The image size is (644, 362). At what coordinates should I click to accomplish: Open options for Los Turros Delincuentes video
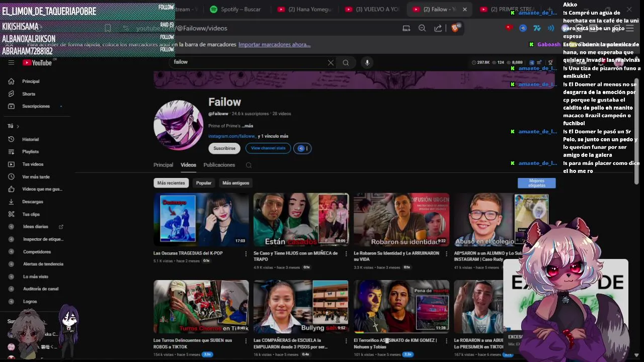246,341
